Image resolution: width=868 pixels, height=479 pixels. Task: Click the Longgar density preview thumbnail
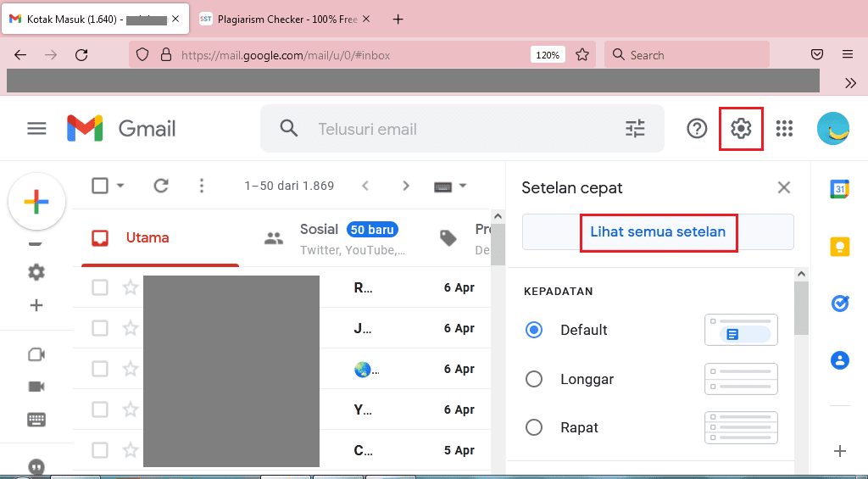coord(741,379)
